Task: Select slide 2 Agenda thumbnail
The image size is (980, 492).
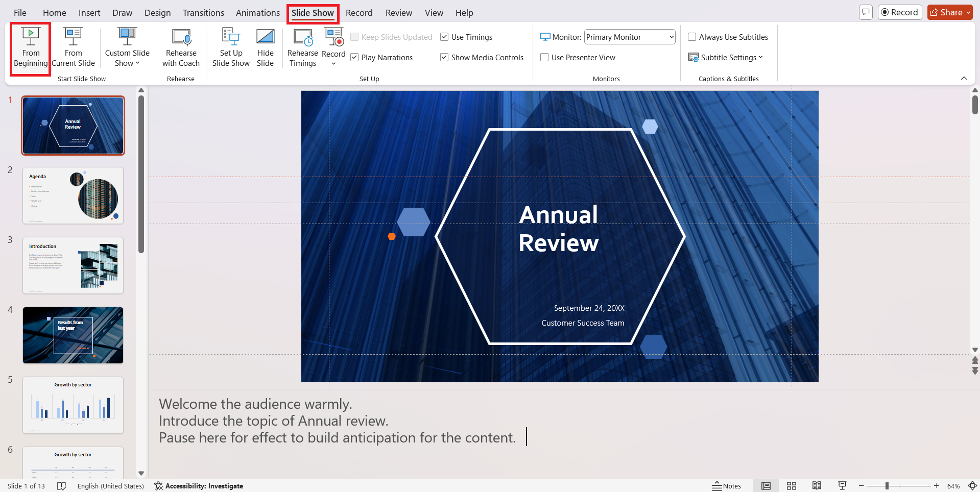Action: 73,195
